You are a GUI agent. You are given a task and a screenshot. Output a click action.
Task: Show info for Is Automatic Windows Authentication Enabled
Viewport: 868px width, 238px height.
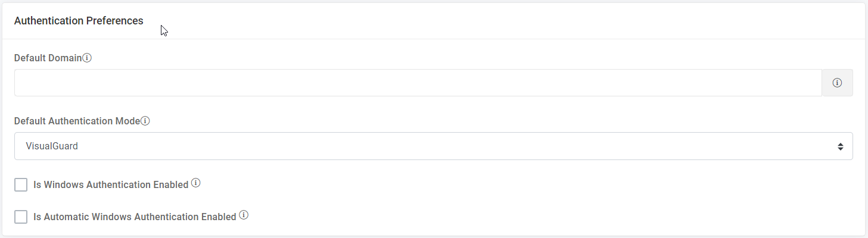[x=244, y=216]
